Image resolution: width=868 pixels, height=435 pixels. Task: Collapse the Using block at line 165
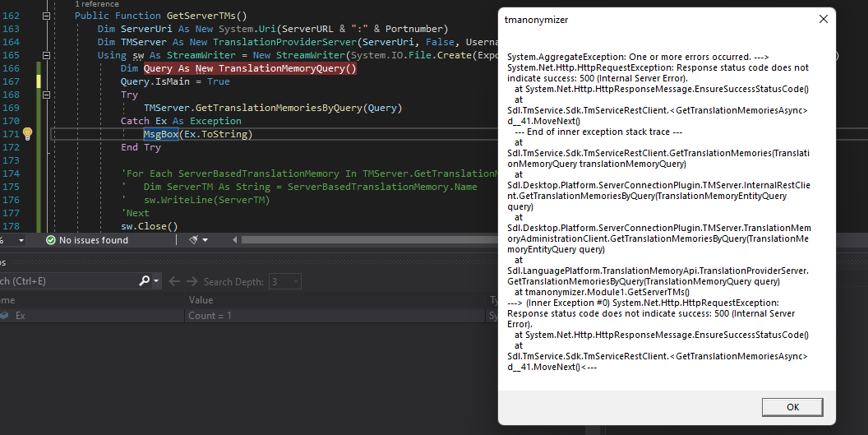point(47,55)
